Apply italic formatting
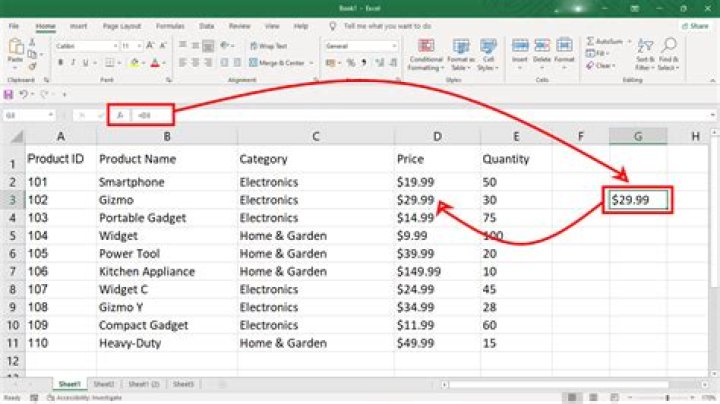The width and height of the screenshot is (720, 404). point(73,62)
